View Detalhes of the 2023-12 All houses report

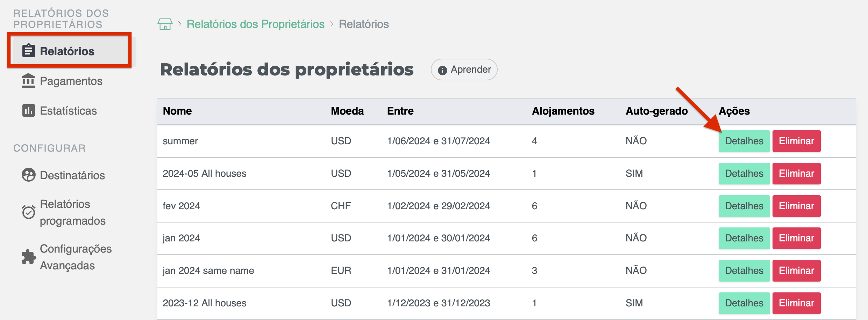pos(744,303)
